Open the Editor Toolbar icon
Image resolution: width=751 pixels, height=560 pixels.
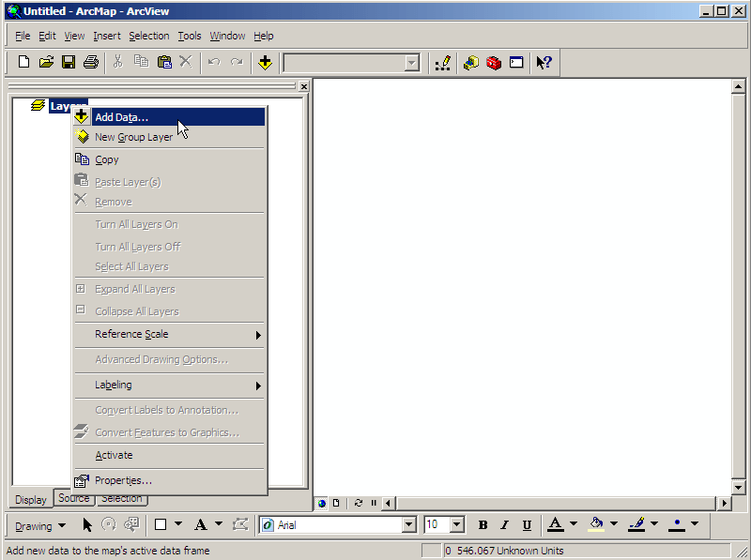pyautogui.click(x=443, y=63)
